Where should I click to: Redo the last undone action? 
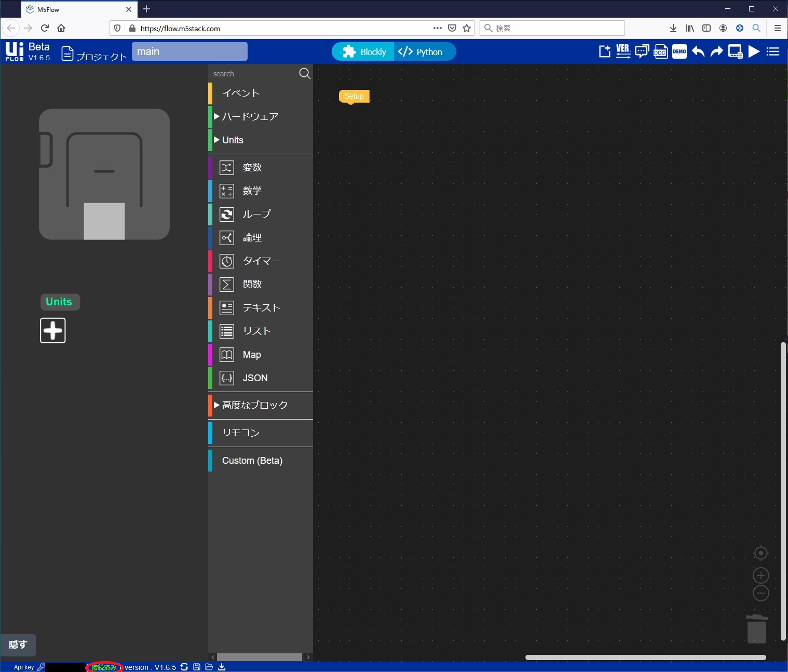click(x=716, y=51)
